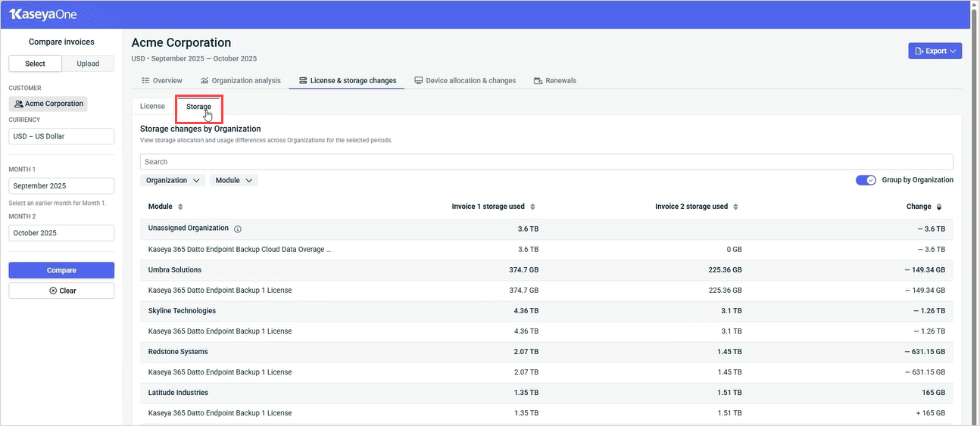Sort by Invoice 1 storage used
This screenshot has width=980, height=426.
532,207
